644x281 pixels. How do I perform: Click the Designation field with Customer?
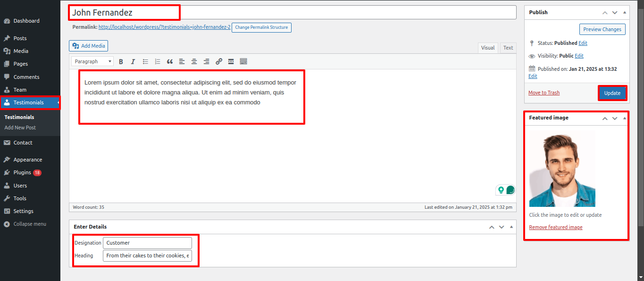click(147, 243)
